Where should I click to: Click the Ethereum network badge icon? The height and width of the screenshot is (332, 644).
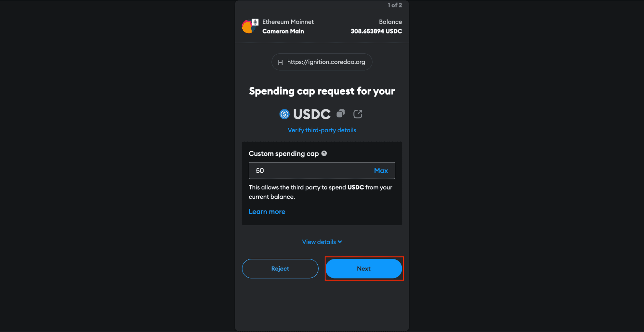(x=255, y=22)
